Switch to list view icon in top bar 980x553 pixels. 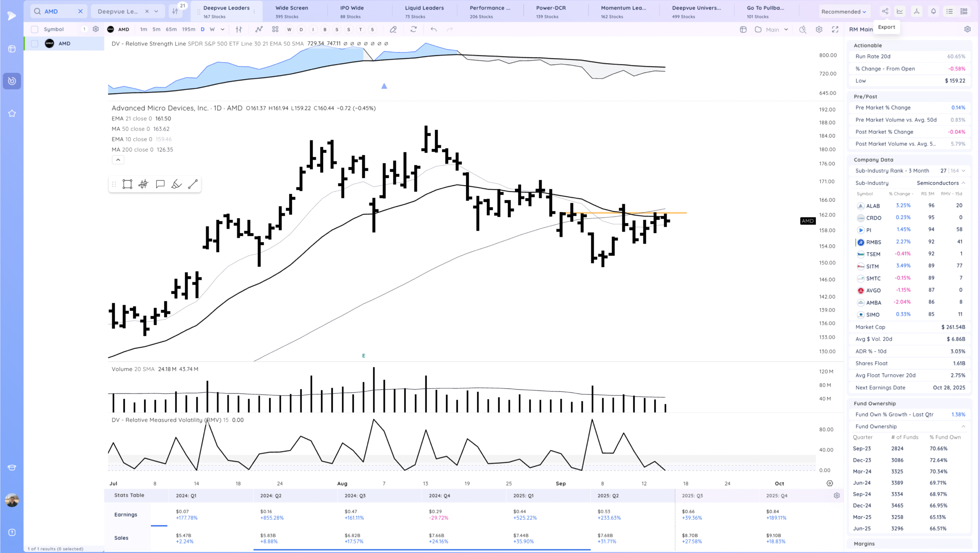(949, 11)
